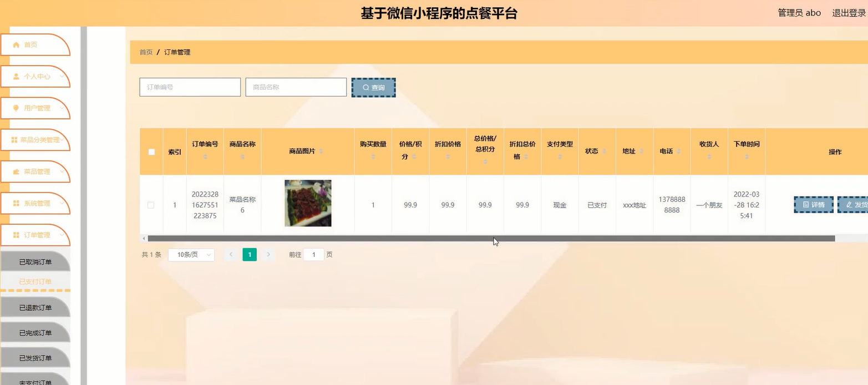Viewport: 868px width, 385px height.
Task: Click the order number 20223281627551223875
Action: pyautogui.click(x=205, y=205)
